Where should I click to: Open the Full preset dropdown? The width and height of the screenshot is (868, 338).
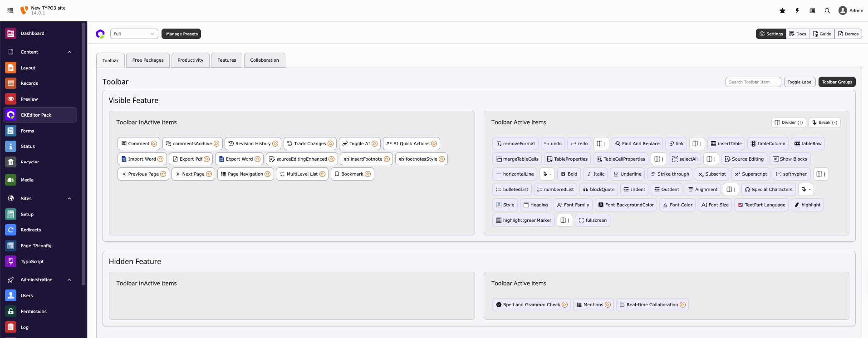(x=134, y=34)
